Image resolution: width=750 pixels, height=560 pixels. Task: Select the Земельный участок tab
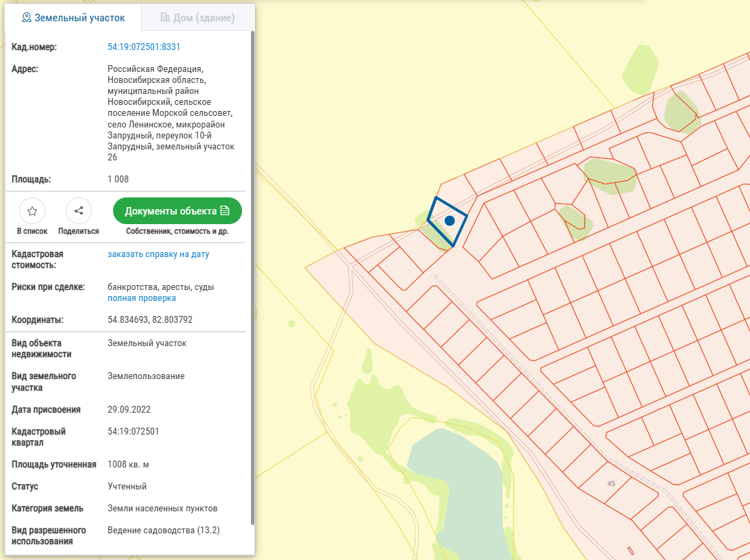73,18
